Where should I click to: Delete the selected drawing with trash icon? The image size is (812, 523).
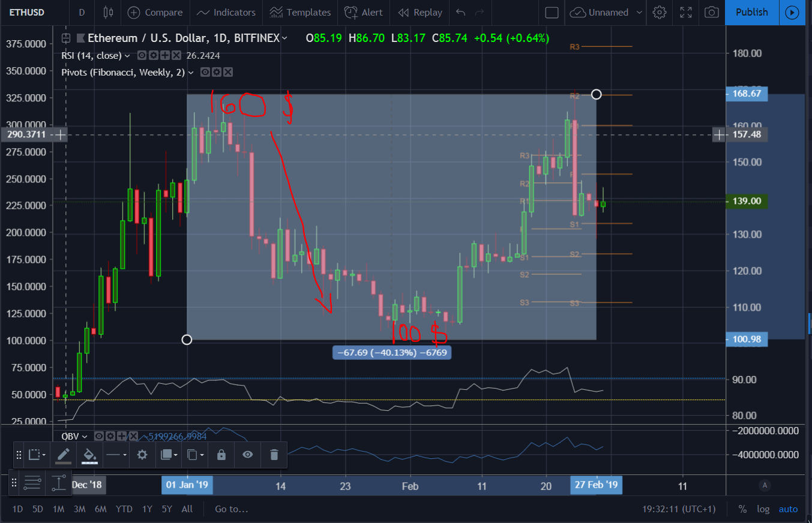coord(274,455)
